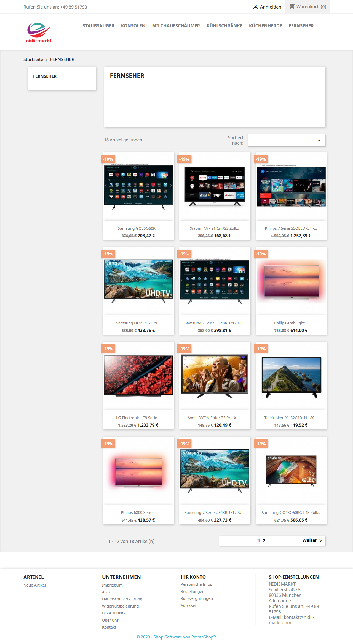This screenshot has width=353, height=644.
Task: Click Samsung GQ43Q60RGT 43 Zoll title
Action: click(x=291, y=513)
